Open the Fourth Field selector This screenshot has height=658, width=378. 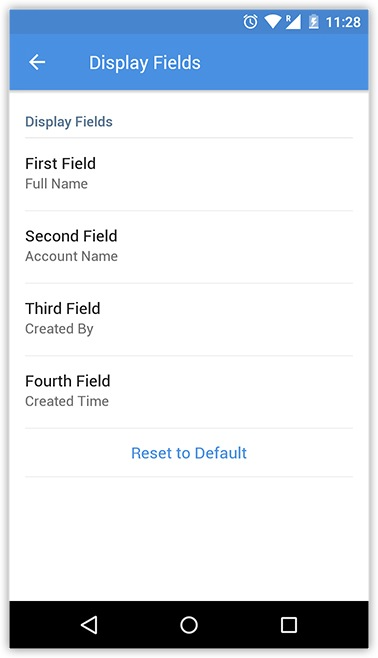pos(189,392)
